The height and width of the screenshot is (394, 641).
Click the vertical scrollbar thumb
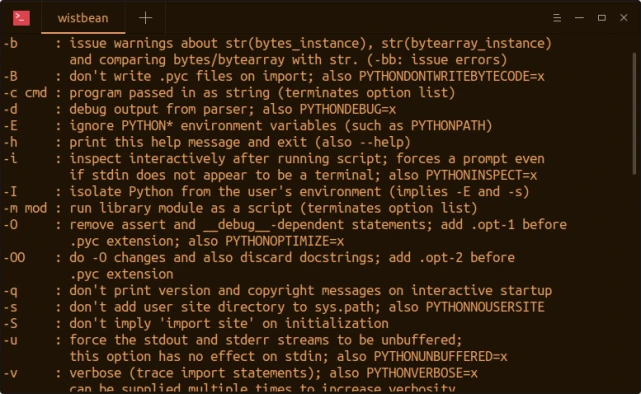[634, 114]
